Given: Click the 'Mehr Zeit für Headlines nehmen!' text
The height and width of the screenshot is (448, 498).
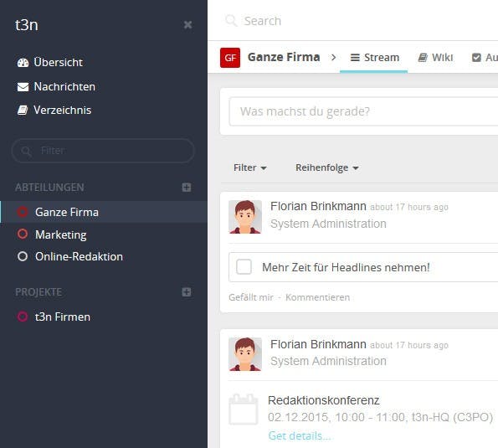Looking at the screenshot, I should click(x=346, y=267).
